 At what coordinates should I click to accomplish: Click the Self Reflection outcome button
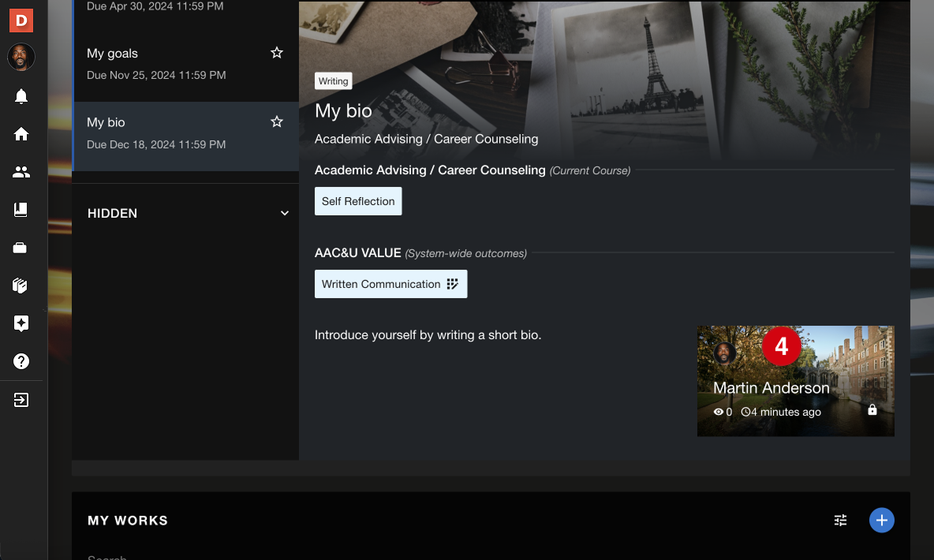358,201
